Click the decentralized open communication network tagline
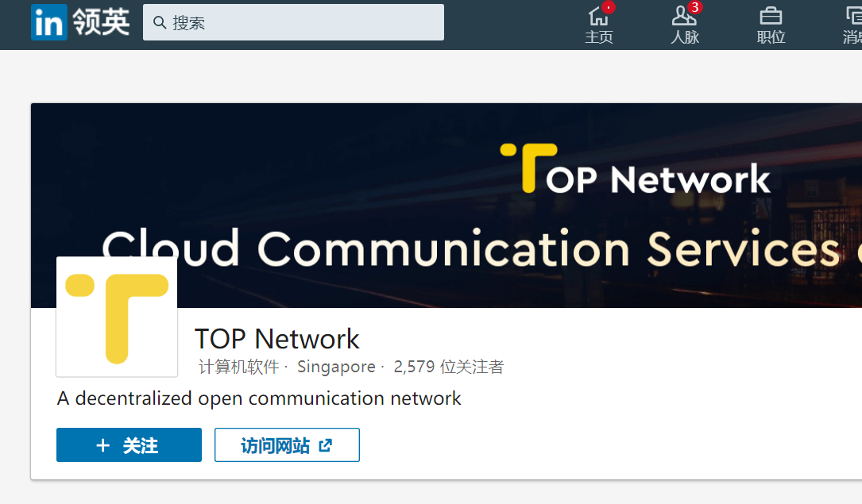Viewport: 862px width, 504px height. [259, 398]
